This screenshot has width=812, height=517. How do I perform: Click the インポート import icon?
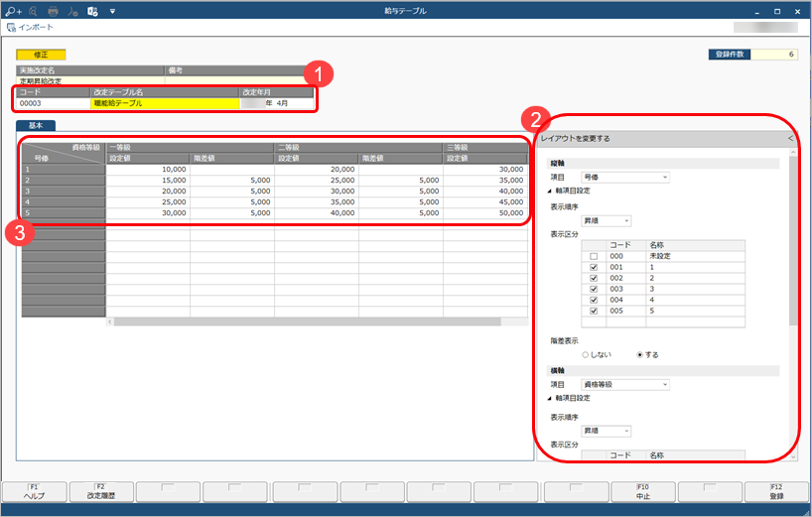(x=11, y=27)
